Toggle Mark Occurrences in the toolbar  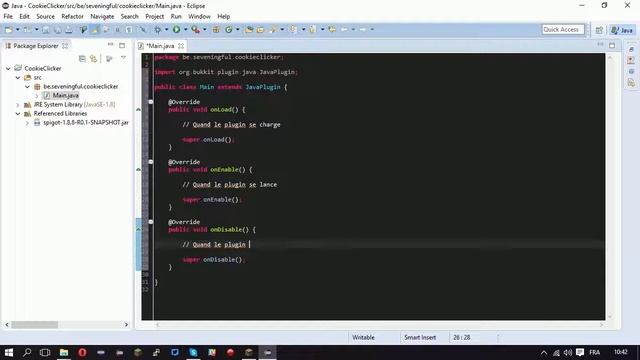95,29
